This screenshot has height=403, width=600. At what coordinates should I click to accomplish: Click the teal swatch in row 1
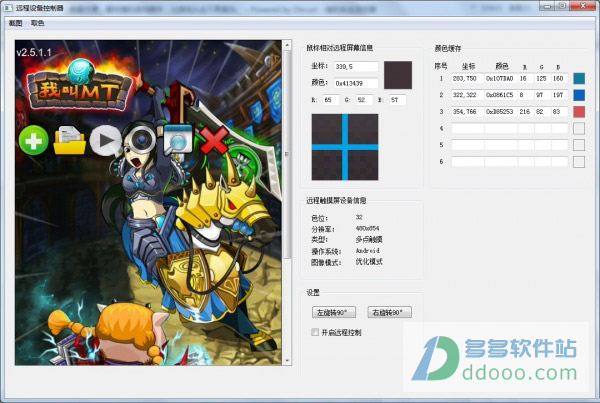coord(579,78)
